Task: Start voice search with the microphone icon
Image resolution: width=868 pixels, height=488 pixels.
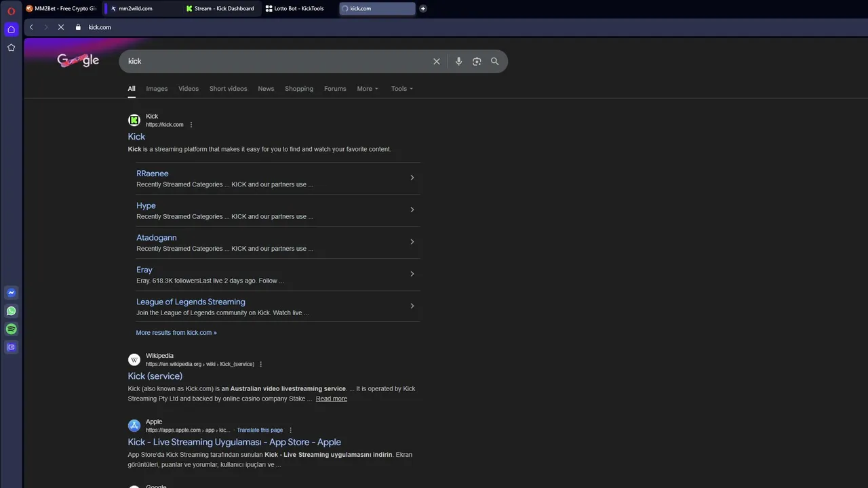Action: point(458,61)
